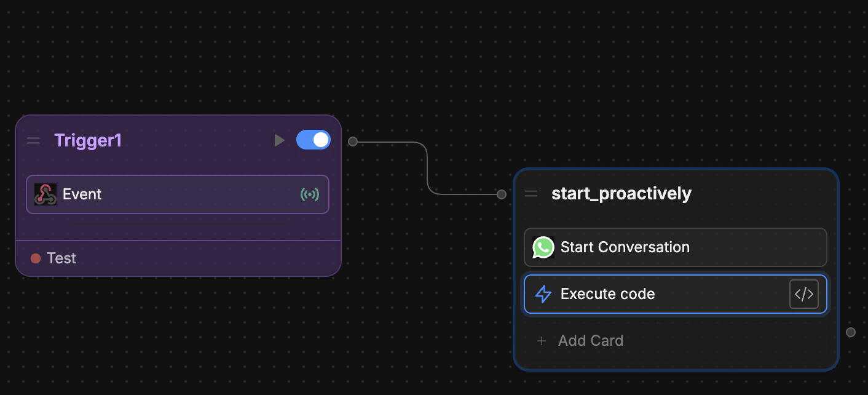Select the Test output label on Trigger1
Viewport: 868px width, 395px height.
(x=61, y=258)
